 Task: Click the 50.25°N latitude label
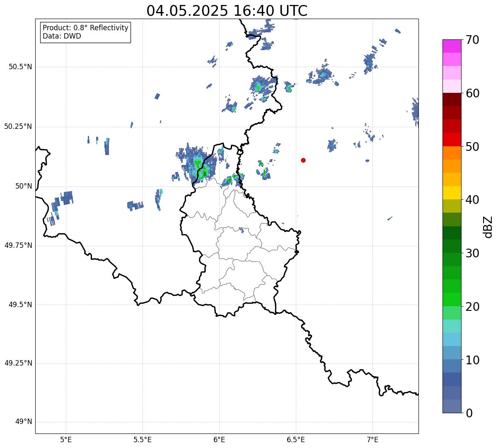click(18, 126)
